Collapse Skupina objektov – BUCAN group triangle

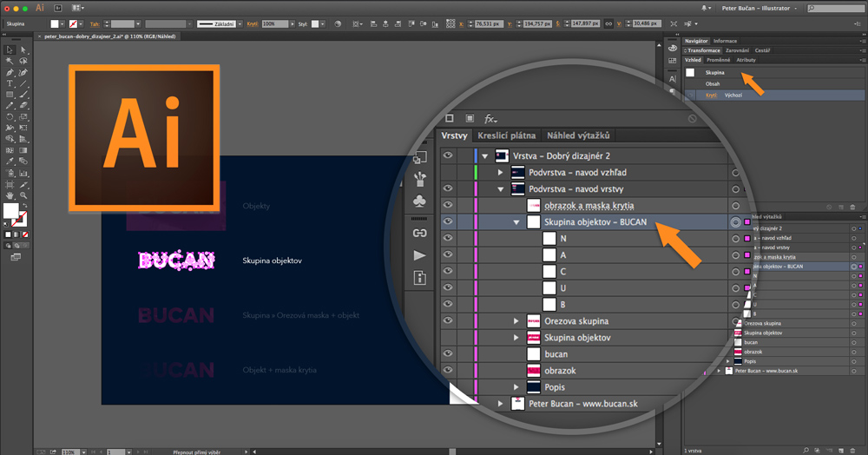(x=516, y=222)
